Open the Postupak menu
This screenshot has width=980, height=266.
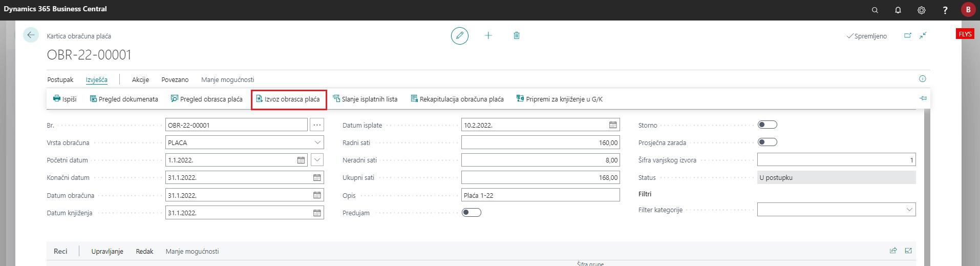click(x=60, y=79)
